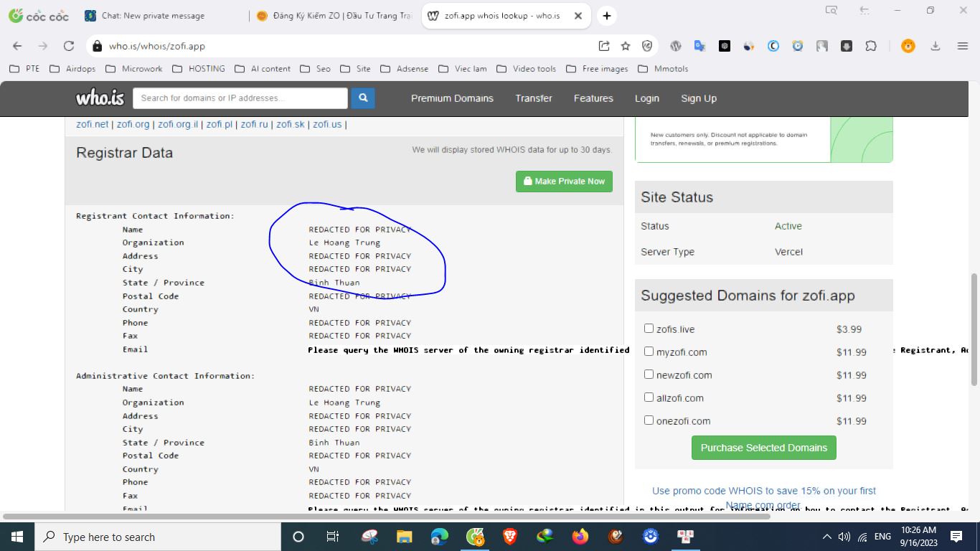Click the Make Private Now button
This screenshot has width=980, height=551.
[x=564, y=182]
